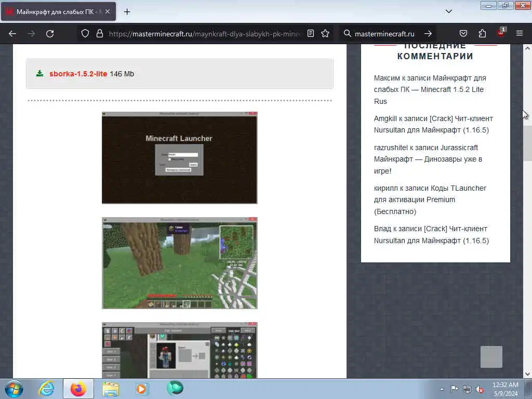Select the Майнкрафт для слабых ПК tab

coord(58,12)
